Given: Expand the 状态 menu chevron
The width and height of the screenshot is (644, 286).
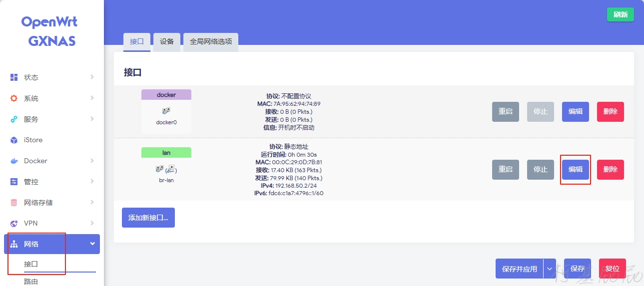Looking at the screenshot, I should pyautogui.click(x=92, y=77).
